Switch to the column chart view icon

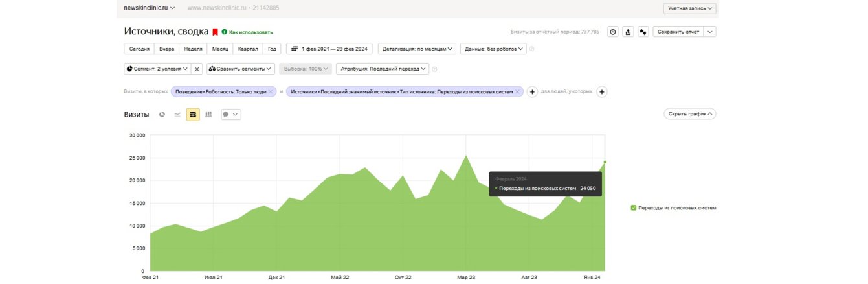click(208, 115)
